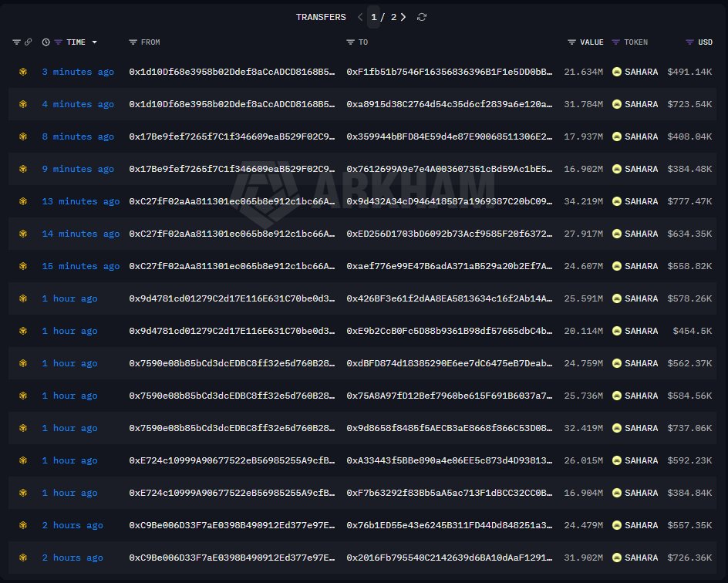Open recipient address 0x359944bBFD84
This screenshot has height=583, width=728.
click(x=450, y=137)
